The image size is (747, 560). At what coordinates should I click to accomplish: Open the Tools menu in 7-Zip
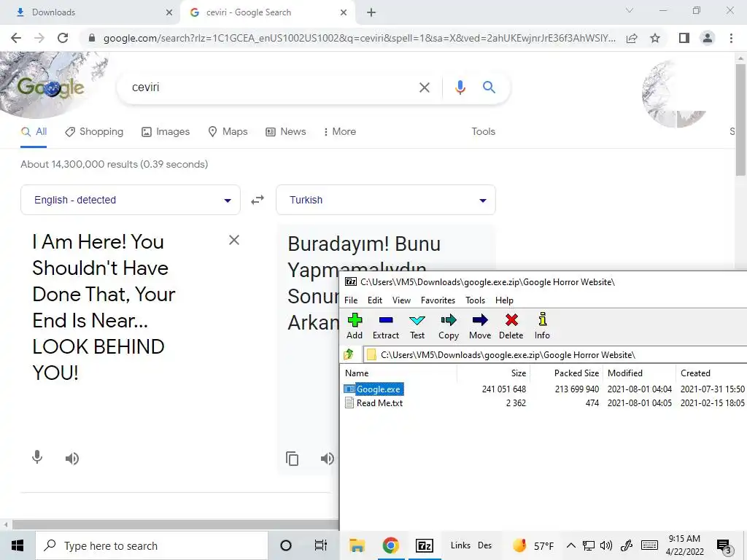pos(475,300)
